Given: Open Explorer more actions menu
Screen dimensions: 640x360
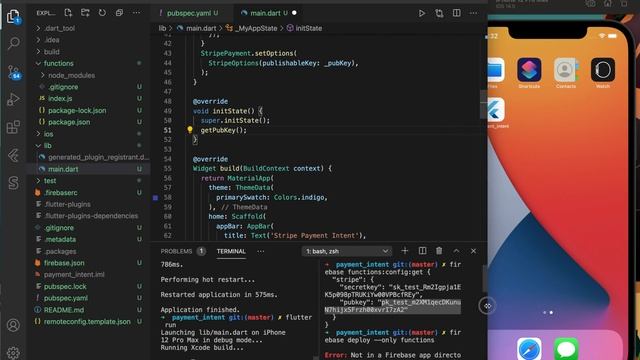Looking at the screenshot, I should (x=136, y=13).
